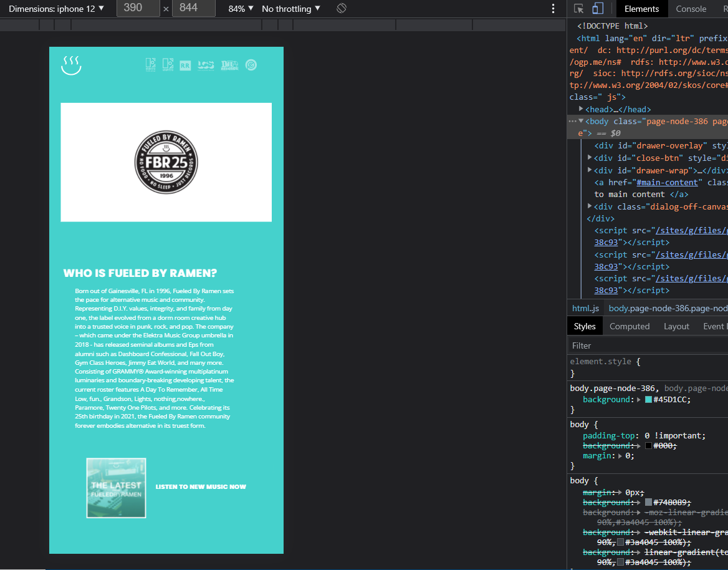
Task: Open the #748089 background color swatch
Action: coord(648,502)
